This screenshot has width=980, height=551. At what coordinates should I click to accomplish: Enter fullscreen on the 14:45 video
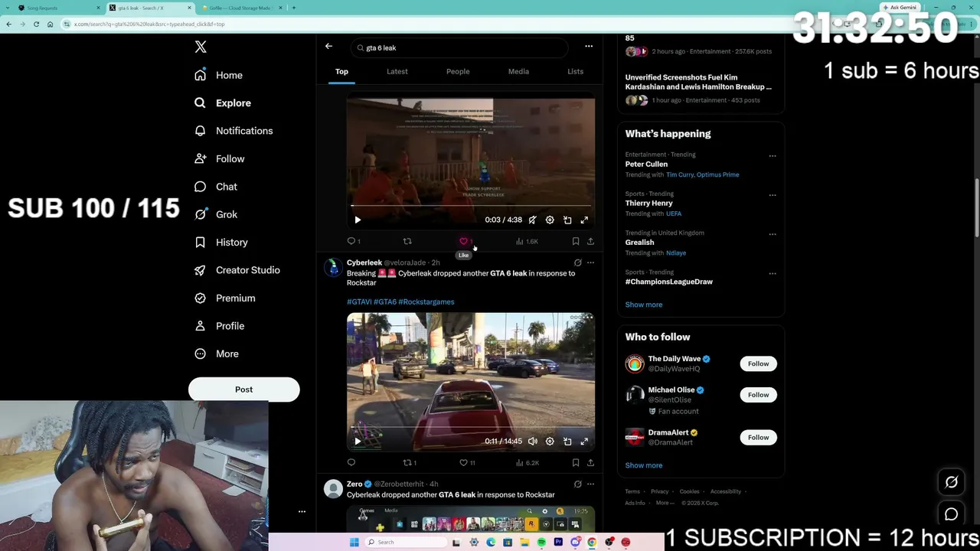584,441
